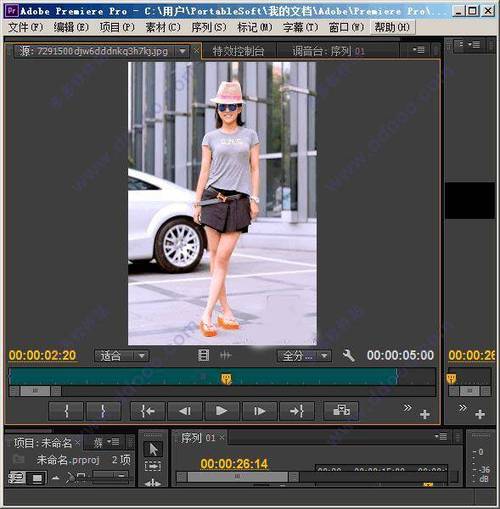Open the 全分... playback resolution dropdown
This screenshot has width=500, height=509.
[x=304, y=356]
